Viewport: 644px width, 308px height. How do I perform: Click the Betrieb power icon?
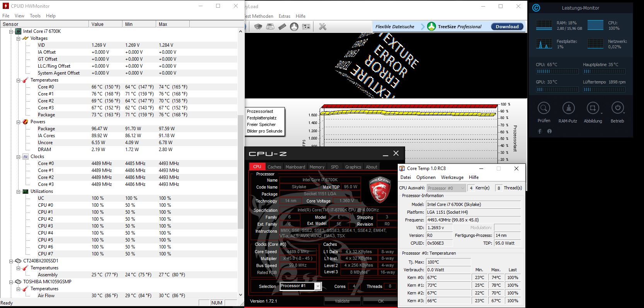617,108
